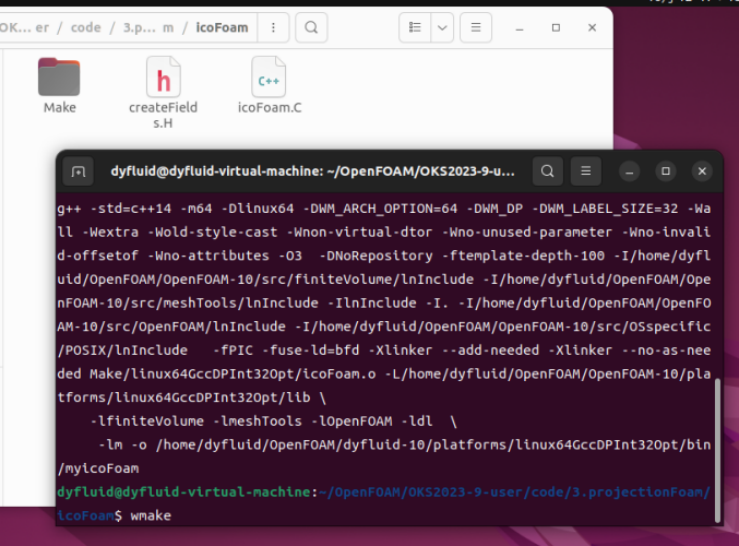This screenshot has width=739, height=546.
Task: Go to the '3.p… m' path segment
Action: point(148,28)
